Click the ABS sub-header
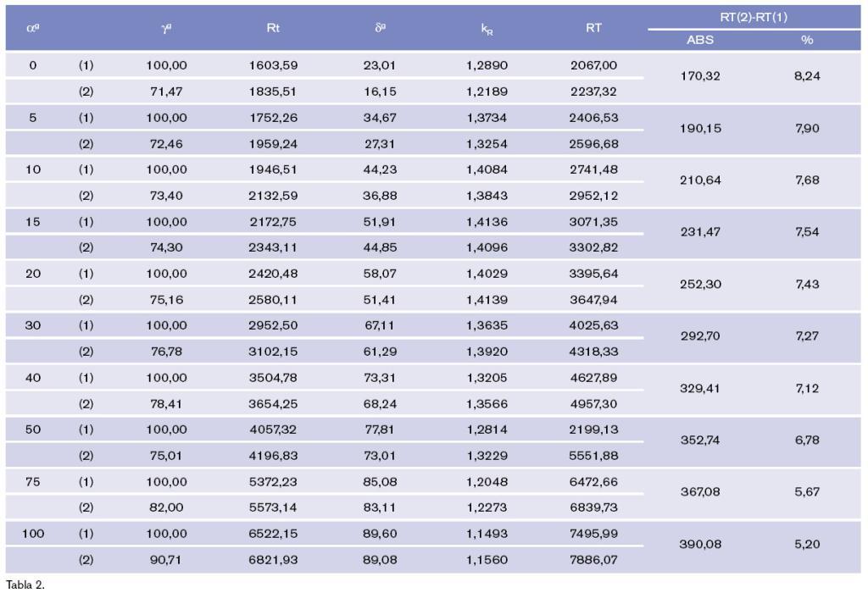Image resolution: width=868 pixels, height=593 pixels. [700, 41]
